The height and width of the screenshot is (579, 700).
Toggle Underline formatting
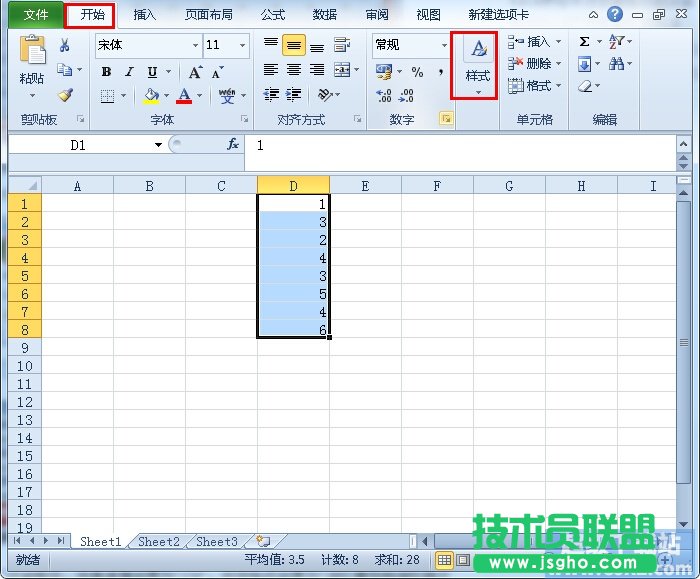click(152, 72)
